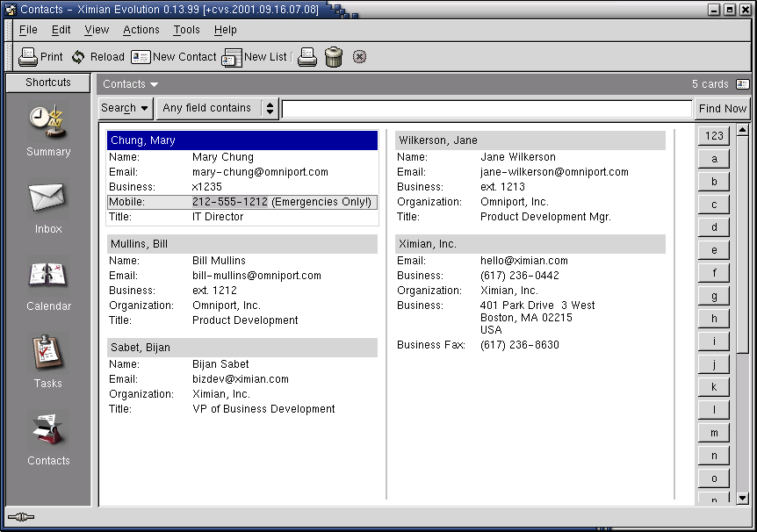Create a New List from toolbar

click(254, 57)
